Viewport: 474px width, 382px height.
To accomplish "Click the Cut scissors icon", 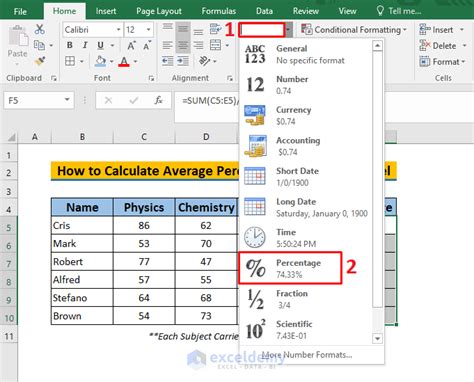I will point(39,29).
